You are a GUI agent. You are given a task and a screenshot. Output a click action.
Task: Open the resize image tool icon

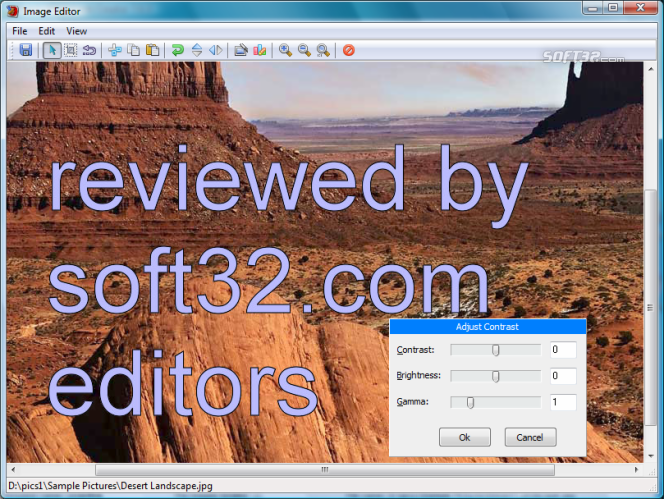click(241, 50)
